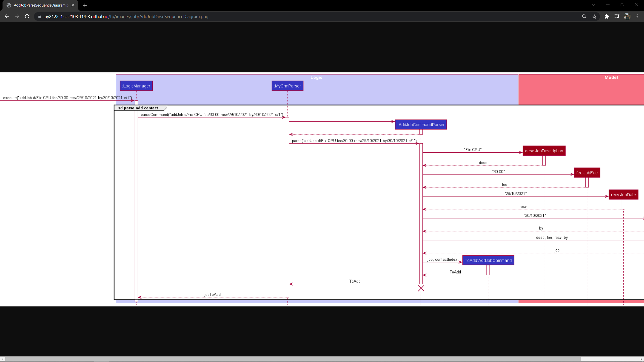Open the zoom magnifier in address bar

(584, 16)
